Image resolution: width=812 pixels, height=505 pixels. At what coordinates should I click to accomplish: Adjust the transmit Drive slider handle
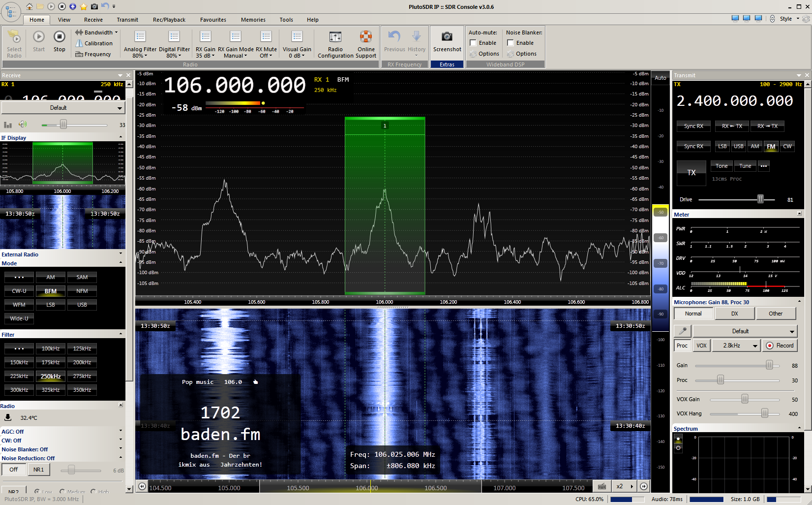pyautogui.click(x=760, y=199)
